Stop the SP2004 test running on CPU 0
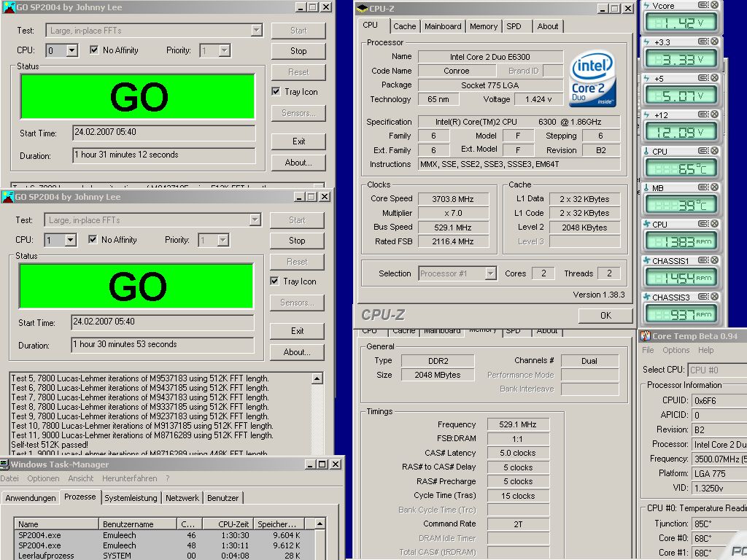747x560 pixels. tap(298, 51)
